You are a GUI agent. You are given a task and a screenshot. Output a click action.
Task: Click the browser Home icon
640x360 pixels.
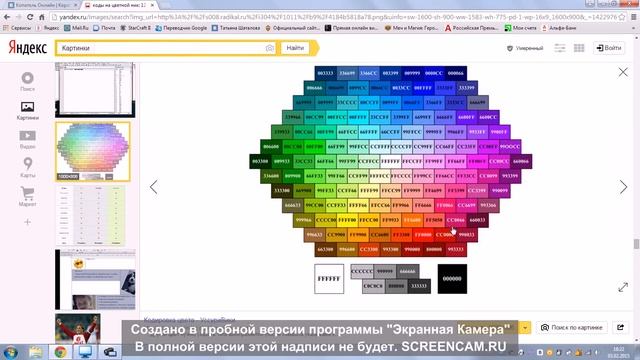point(42,17)
